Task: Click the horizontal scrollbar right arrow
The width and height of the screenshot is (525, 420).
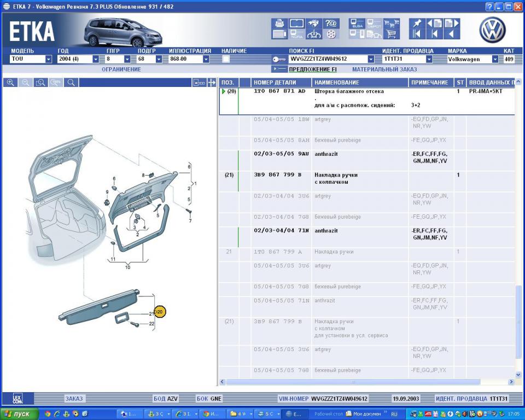Action: coord(511,382)
